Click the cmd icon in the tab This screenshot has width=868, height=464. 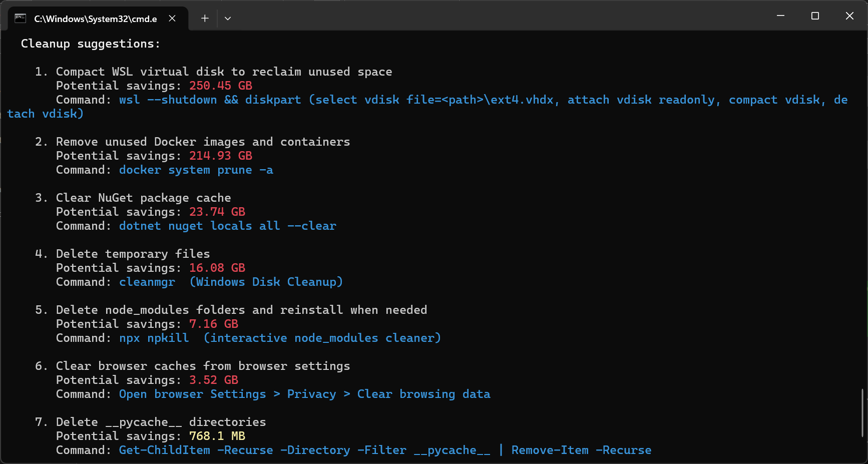20,19
